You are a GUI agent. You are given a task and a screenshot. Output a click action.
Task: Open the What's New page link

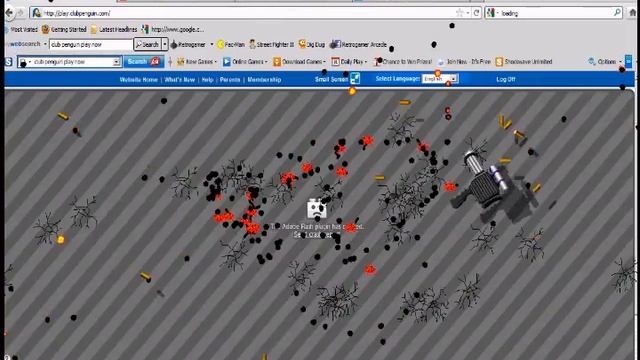click(x=180, y=80)
